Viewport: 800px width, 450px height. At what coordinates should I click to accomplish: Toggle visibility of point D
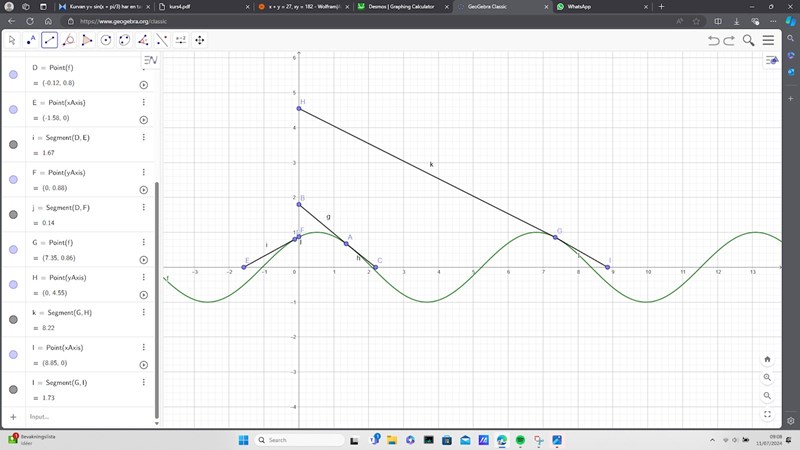click(x=13, y=75)
